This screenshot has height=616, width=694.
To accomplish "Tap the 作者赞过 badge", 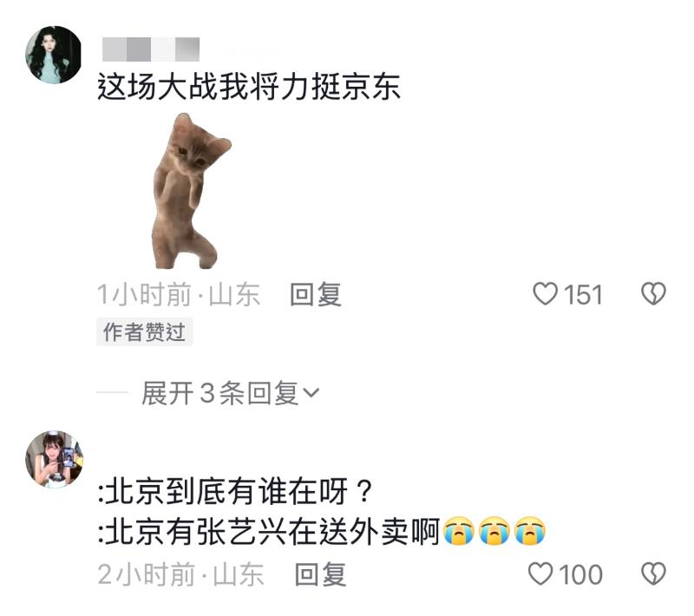I will (x=144, y=332).
